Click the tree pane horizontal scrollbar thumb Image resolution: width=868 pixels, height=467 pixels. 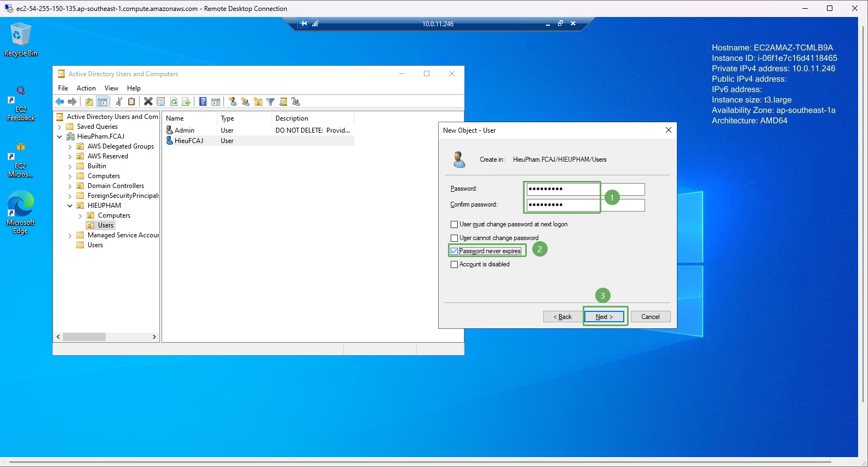coord(84,337)
